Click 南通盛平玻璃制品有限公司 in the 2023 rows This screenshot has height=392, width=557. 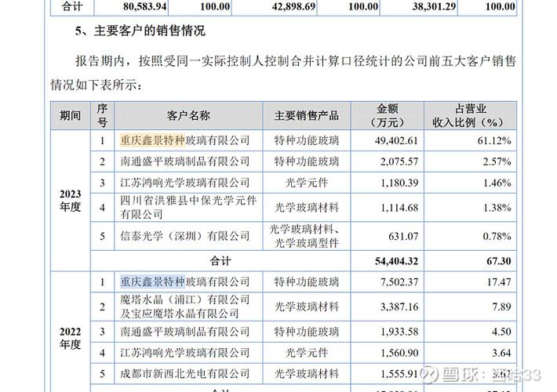pyautogui.click(x=184, y=162)
